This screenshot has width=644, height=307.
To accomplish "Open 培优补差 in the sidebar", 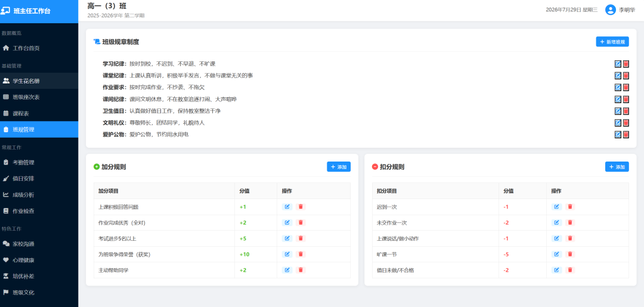I will [x=39, y=276].
